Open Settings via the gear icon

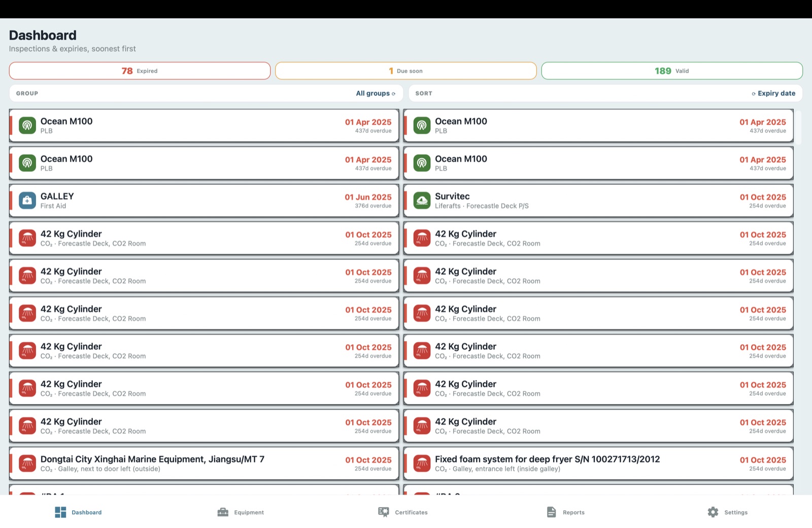pyautogui.click(x=713, y=512)
